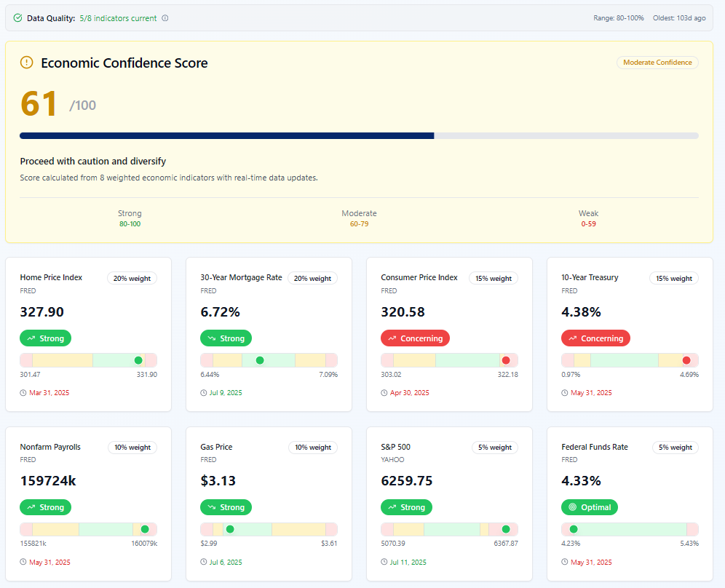725x588 pixels.
Task: Click the green Data Quality checkmark icon
Action: (x=17, y=18)
